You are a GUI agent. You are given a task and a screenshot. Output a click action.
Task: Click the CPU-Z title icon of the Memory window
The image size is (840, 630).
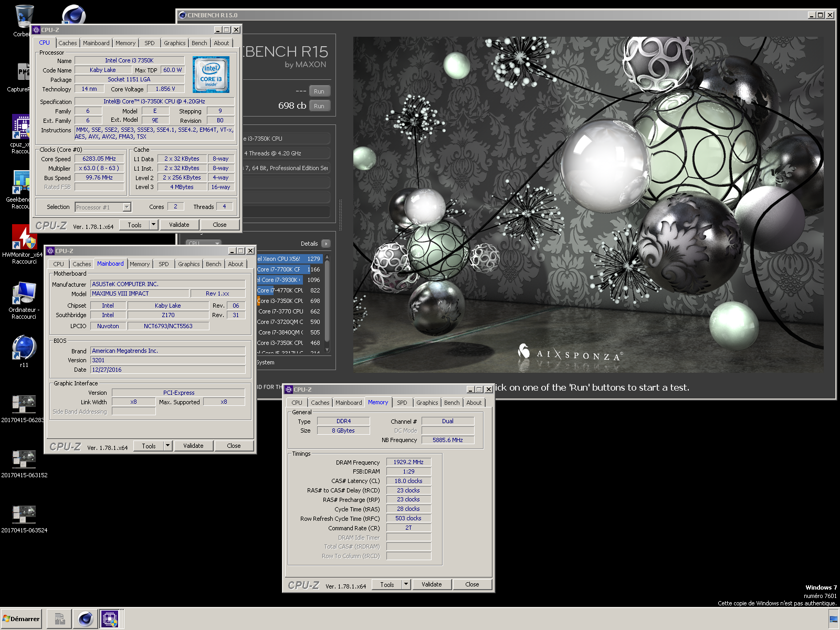(x=289, y=390)
